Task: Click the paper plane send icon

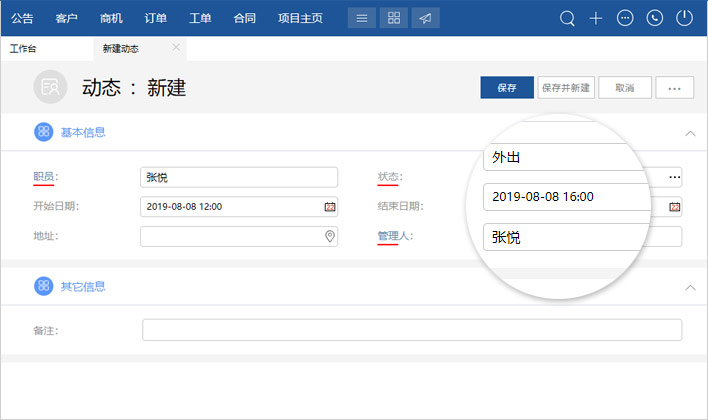Action: (425, 18)
